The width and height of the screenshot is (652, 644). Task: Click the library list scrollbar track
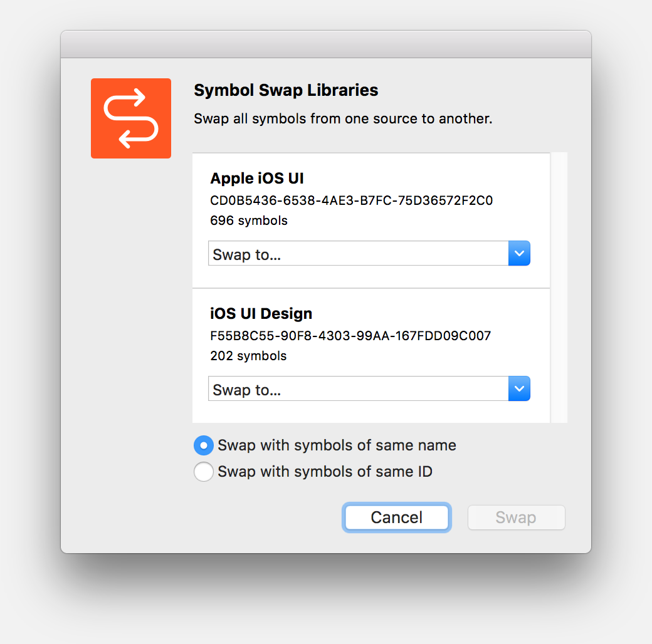(x=559, y=288)
